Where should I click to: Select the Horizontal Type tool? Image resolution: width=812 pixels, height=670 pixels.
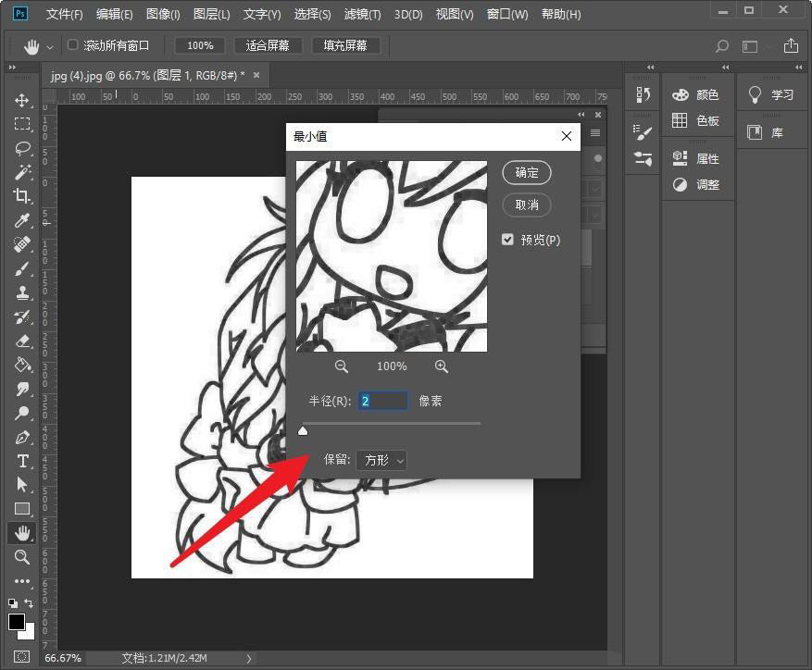22,461
